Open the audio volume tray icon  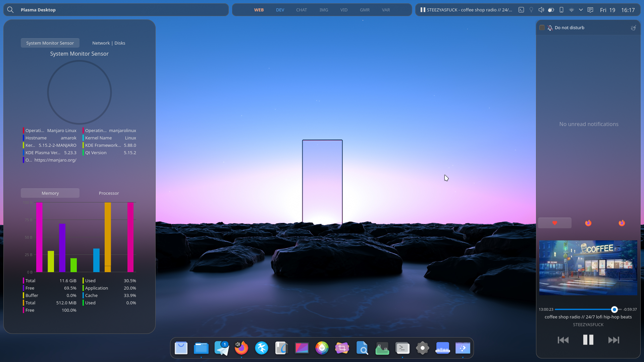tap(541, 10)
